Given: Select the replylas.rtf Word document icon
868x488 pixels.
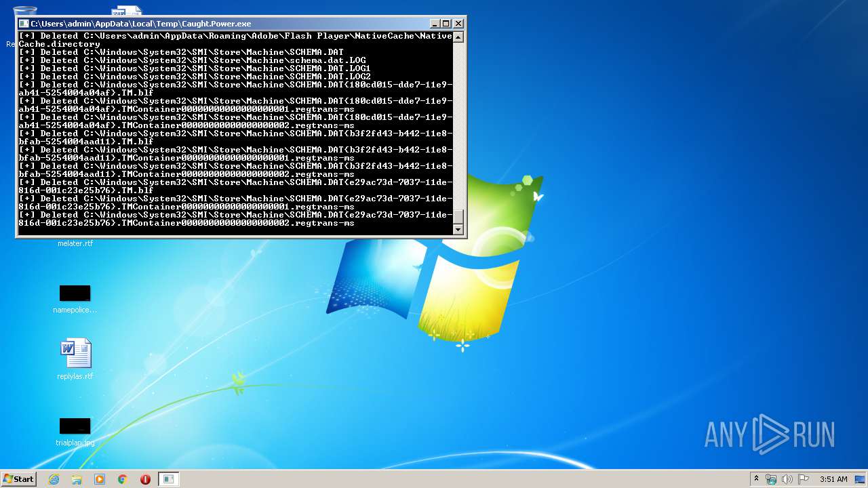Looking at the screenshot, I should pos(75,353).
